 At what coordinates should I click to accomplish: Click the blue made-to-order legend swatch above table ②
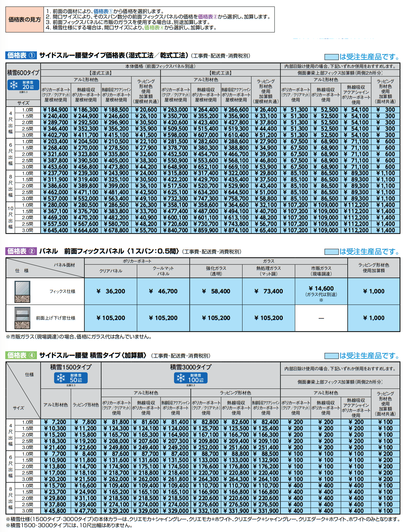[331, 252]
